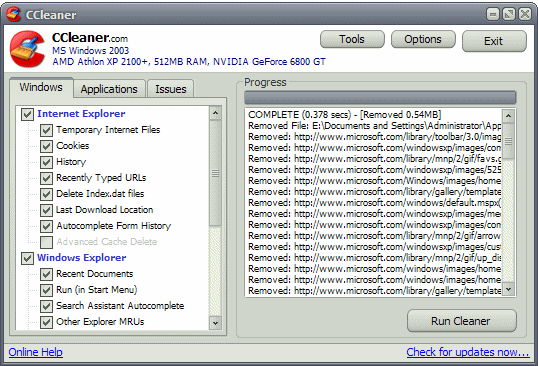Viewport: 538px width, 366px height.
Task: Click the options list scrollbar thumb
Action: (x=215, y=173)
